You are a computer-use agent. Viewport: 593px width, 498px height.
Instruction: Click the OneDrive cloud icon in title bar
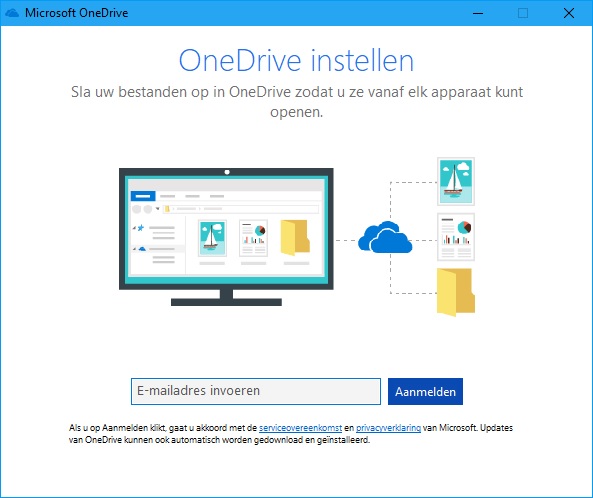tap(12, 13)
